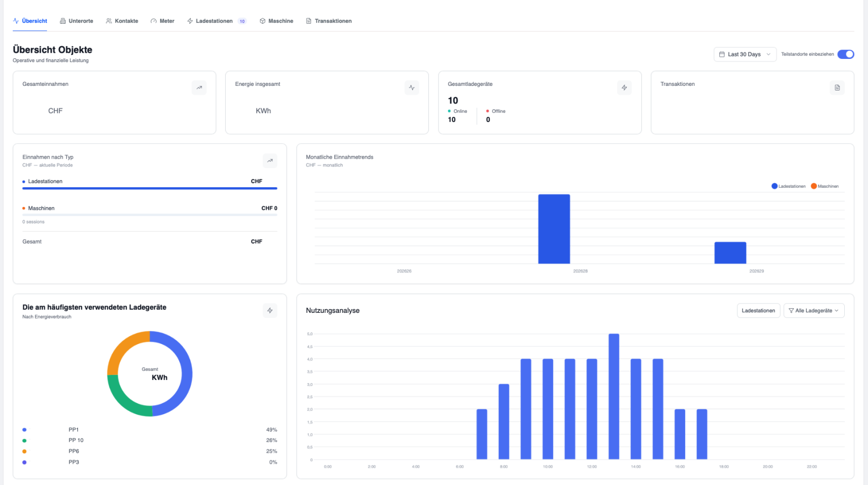Toggle Maschinen legend in revenue chart
This screenshot has width=868, height=485.
pos(825,186)
